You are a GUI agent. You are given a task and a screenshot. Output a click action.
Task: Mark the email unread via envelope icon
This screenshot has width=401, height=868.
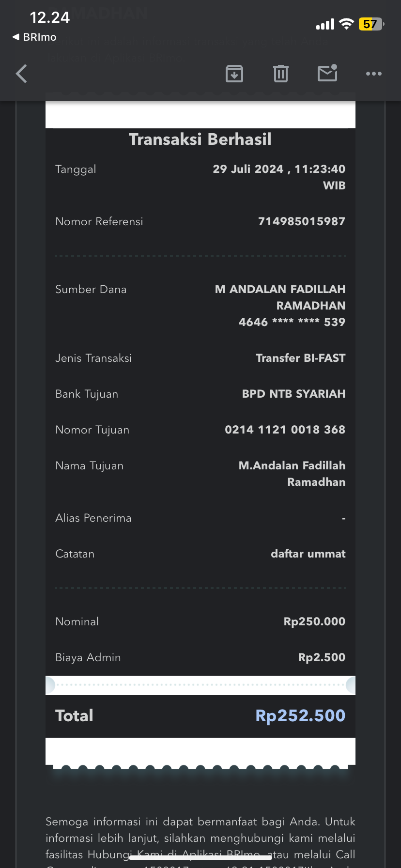tap(327, 74)
